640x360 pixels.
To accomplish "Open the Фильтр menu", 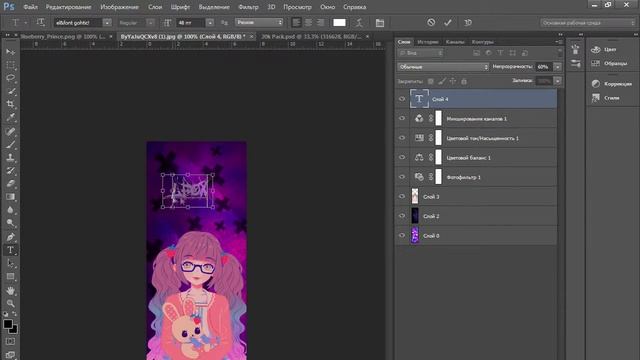I will click(x=248, y=7).
